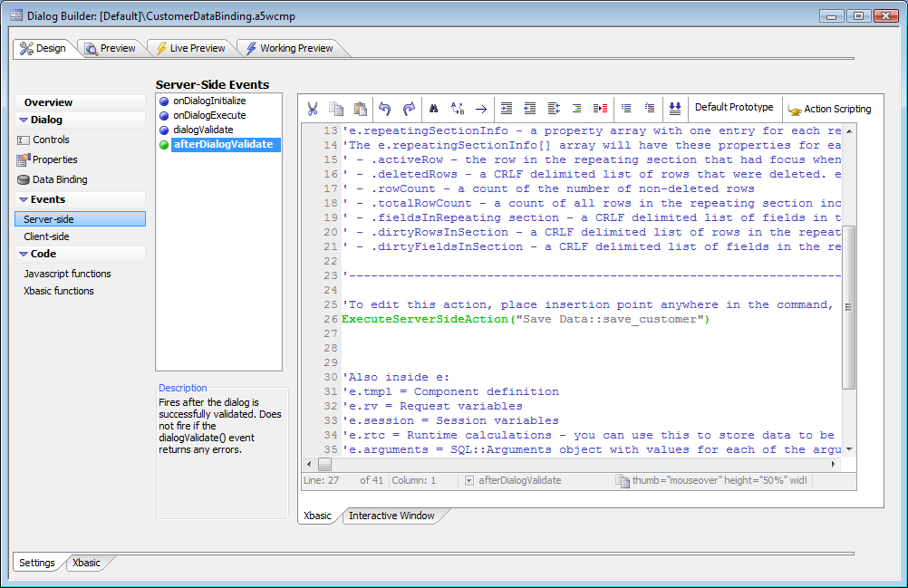Click the horizontal scroll right arrow
The image size is (908, 588).
[834, 464]
